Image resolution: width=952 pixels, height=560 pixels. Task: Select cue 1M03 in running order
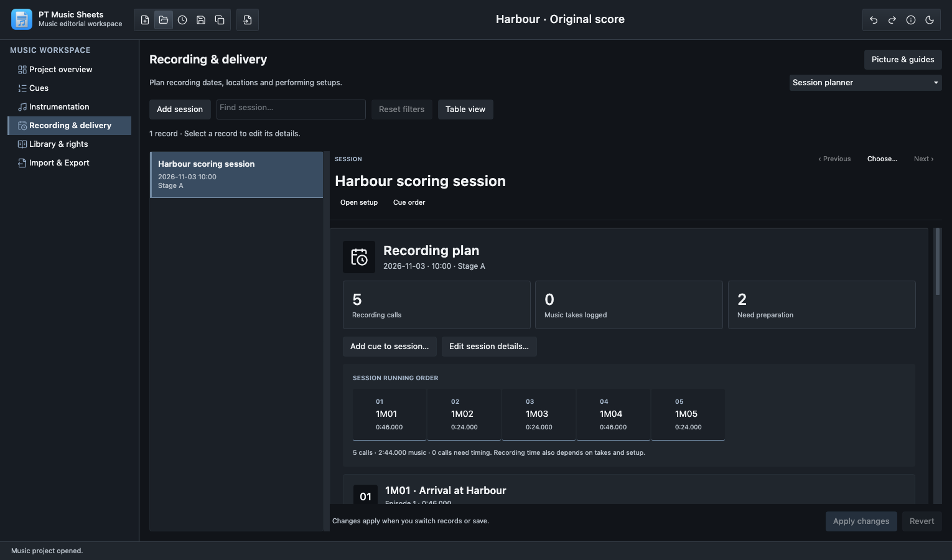click(539, 415)
